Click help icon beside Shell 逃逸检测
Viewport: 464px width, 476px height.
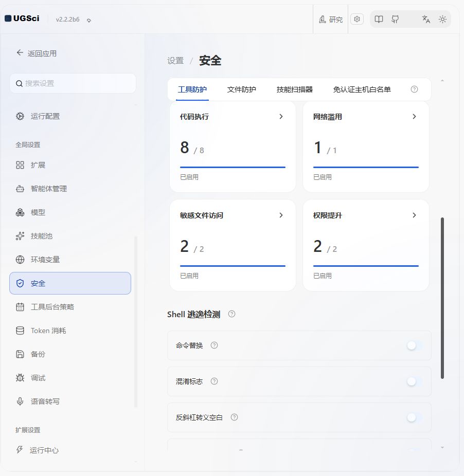pyautogui.click(x=231, y=314)
